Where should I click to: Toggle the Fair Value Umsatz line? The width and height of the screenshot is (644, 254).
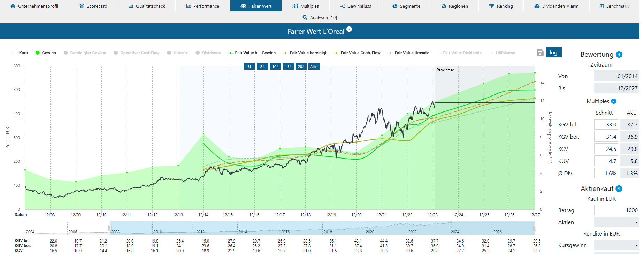coord(408,53)
